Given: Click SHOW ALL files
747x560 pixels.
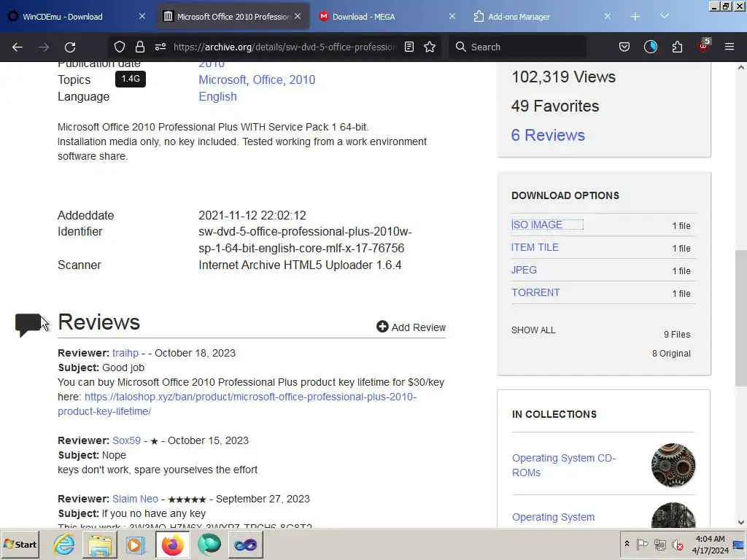Looking at the screenshot, I should (533, 330).
